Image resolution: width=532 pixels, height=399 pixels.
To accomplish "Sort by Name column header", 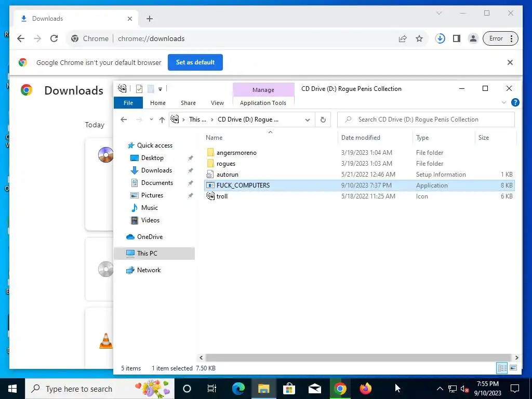I will tap(270, 137).
